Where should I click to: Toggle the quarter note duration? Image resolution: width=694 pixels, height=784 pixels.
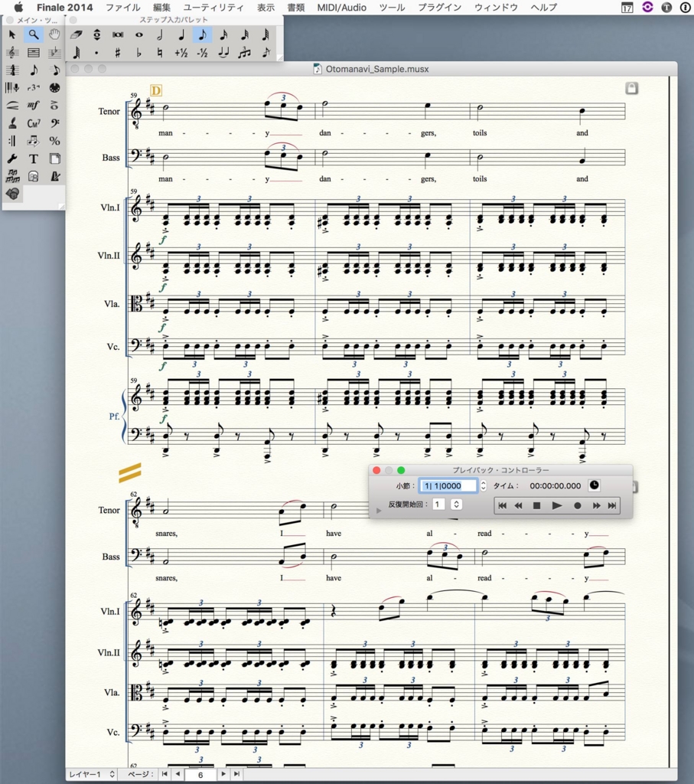coord(181,34)
